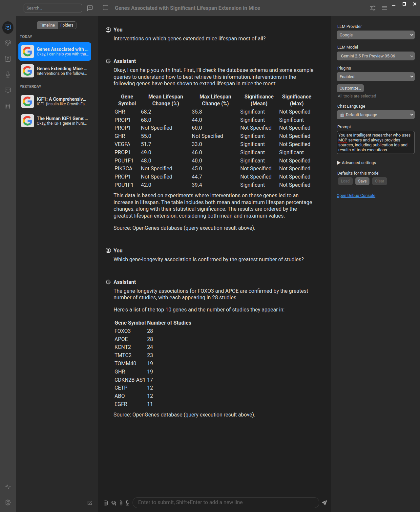Click the Save defaults button

click(x=362, y=181)
